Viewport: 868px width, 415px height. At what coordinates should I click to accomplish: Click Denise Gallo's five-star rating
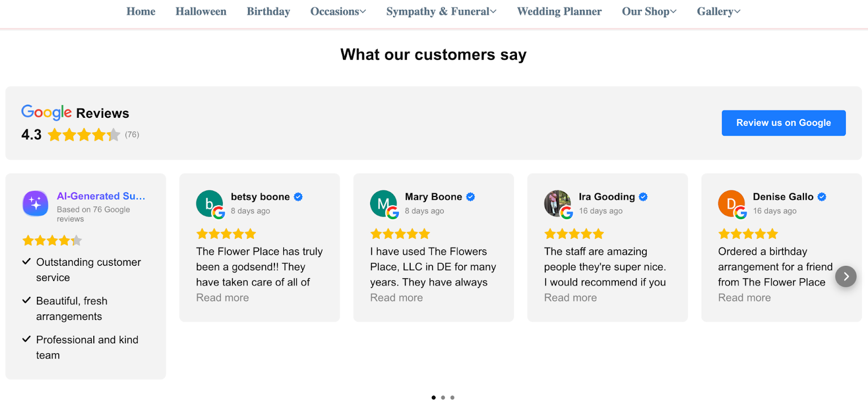pyautogui.click(x=748, y=234)
